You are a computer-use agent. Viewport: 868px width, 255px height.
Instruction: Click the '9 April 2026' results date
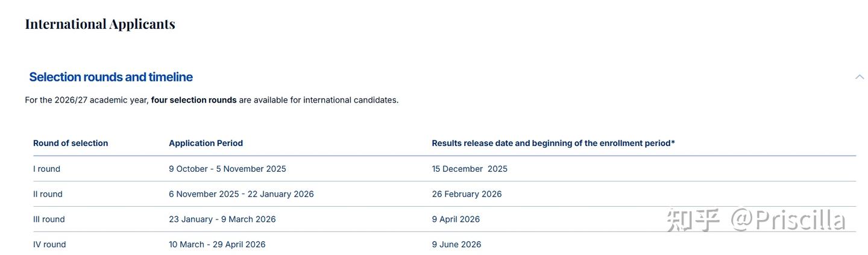pos(456,219)
